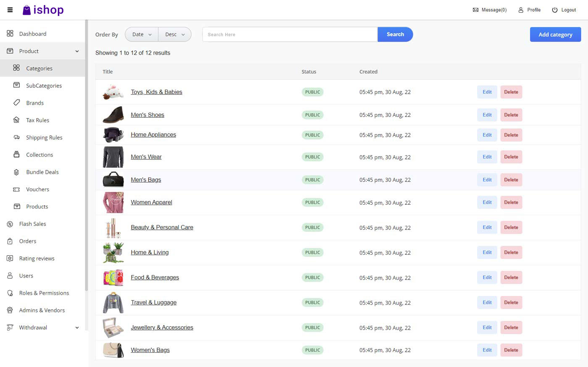This screenshot has width=588, height=367.
Task: Click the Add category button
Action: pos(555,34)
